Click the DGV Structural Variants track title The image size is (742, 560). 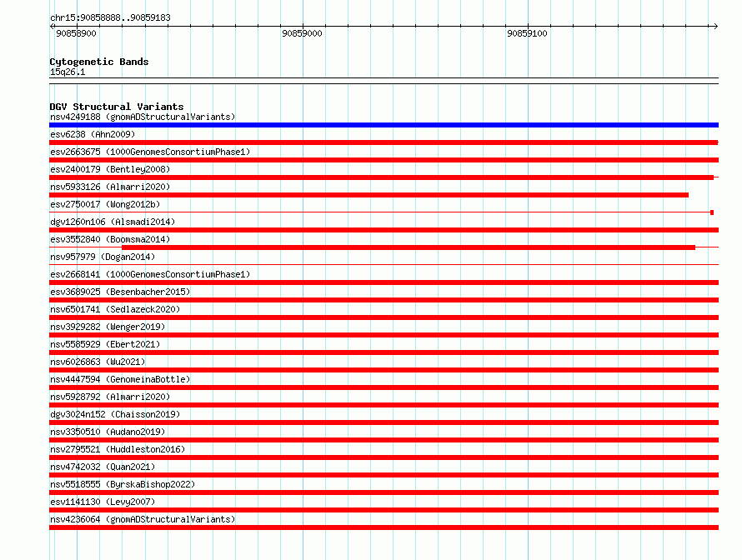click(x=117, y=107)
